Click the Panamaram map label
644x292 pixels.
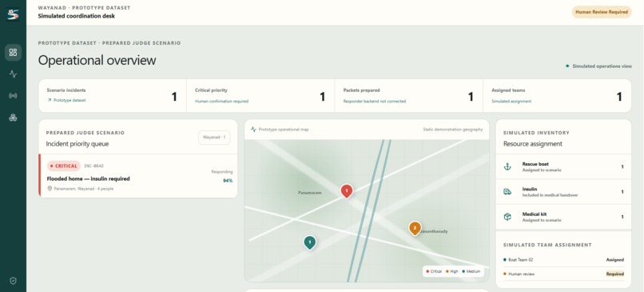pyautogui.click(x=310, y=193)
